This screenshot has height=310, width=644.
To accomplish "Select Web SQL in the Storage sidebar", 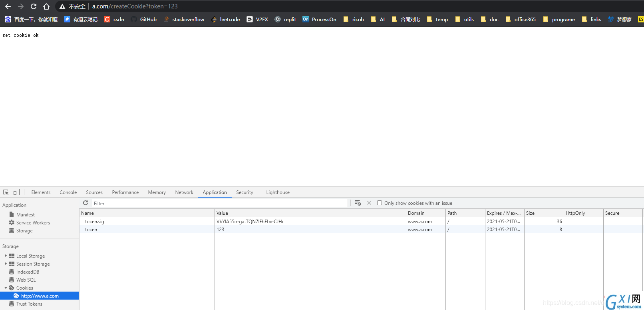I will 26,280.
